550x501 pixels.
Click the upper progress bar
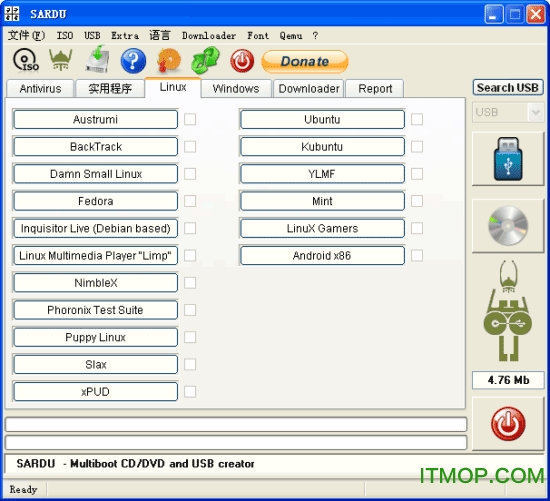[236, 425]
